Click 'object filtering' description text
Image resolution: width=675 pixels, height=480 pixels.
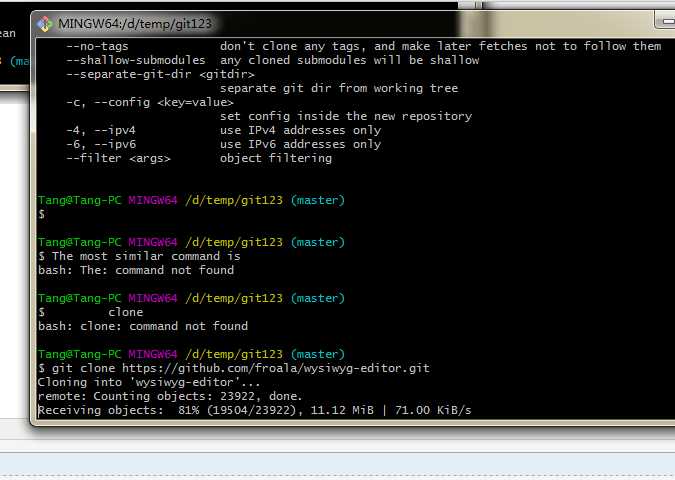[276, 158]
